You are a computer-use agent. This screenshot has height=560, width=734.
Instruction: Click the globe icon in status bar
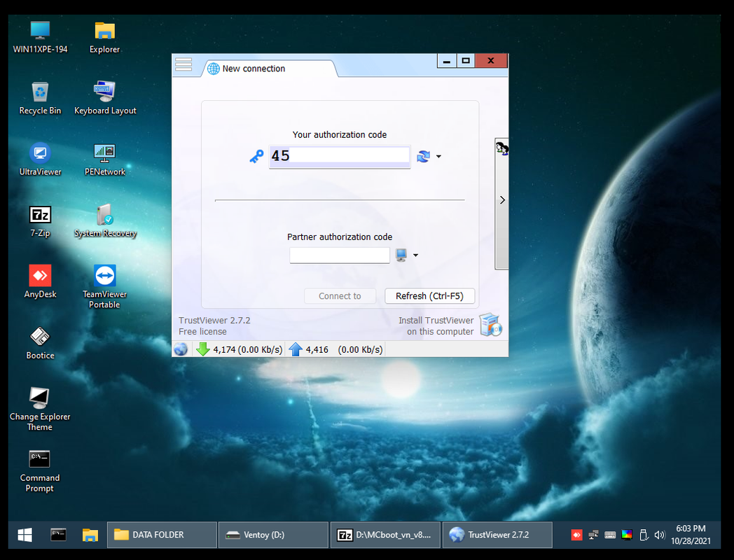point(181,349)
